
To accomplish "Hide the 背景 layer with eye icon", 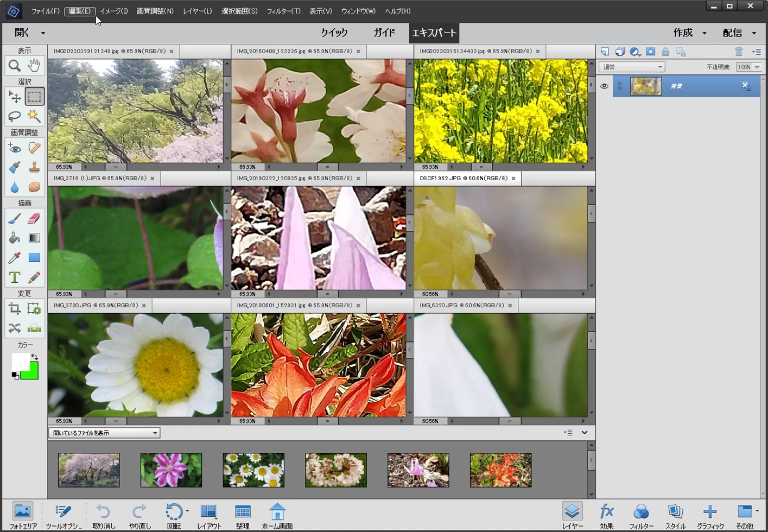I will (x=604, y=86).
